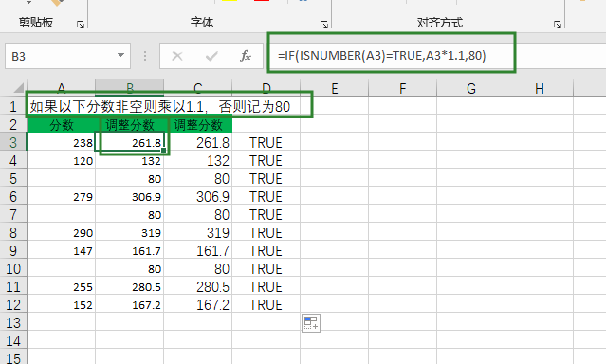Select cell A9 containing 147
The width and height of the screenshot is (606, 364).
(x=61, y=251)
